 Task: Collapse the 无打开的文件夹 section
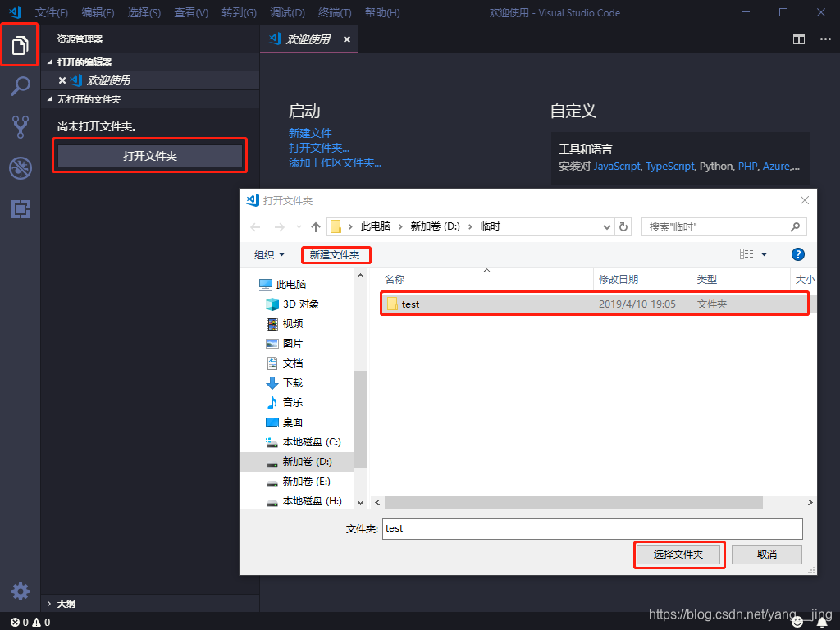(49, 99)
